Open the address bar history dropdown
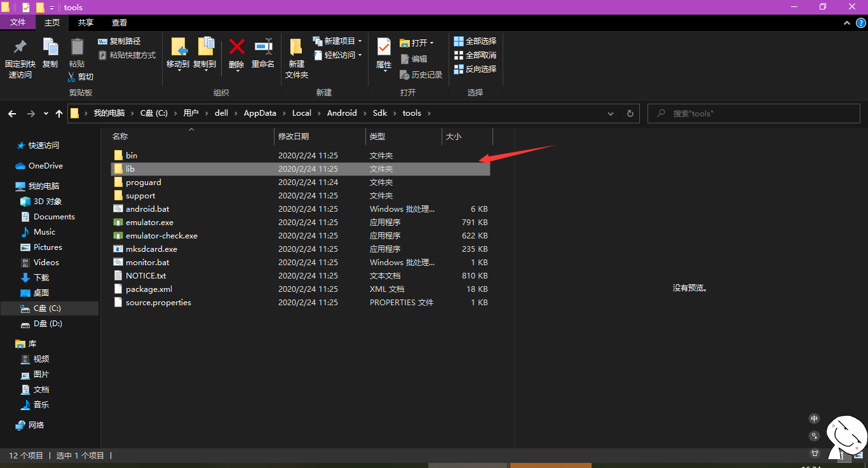Viewport: 868px width, 468px height. pos(610,113)
